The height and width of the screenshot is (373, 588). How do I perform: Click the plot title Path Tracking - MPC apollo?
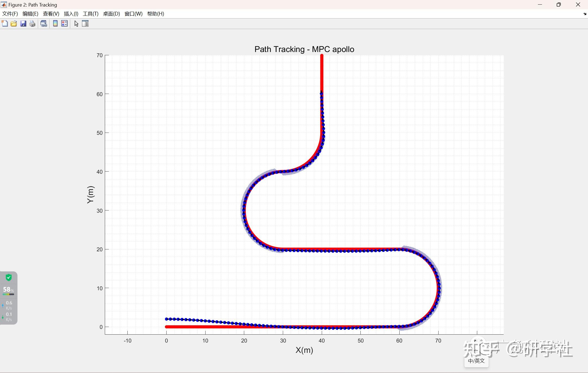(x=304, y=49)
